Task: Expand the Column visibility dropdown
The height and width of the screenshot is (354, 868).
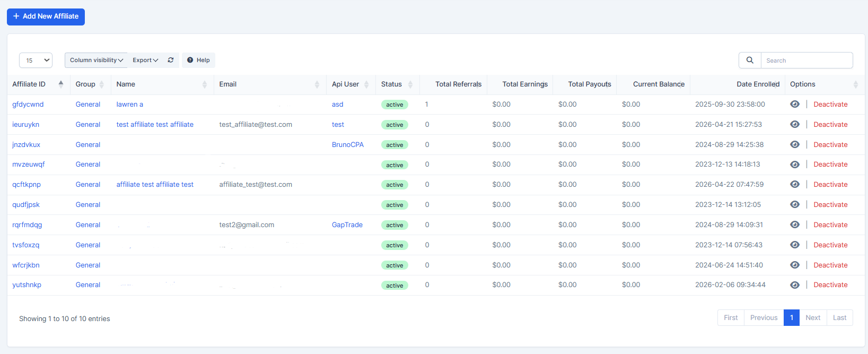Action: [96, 60]
